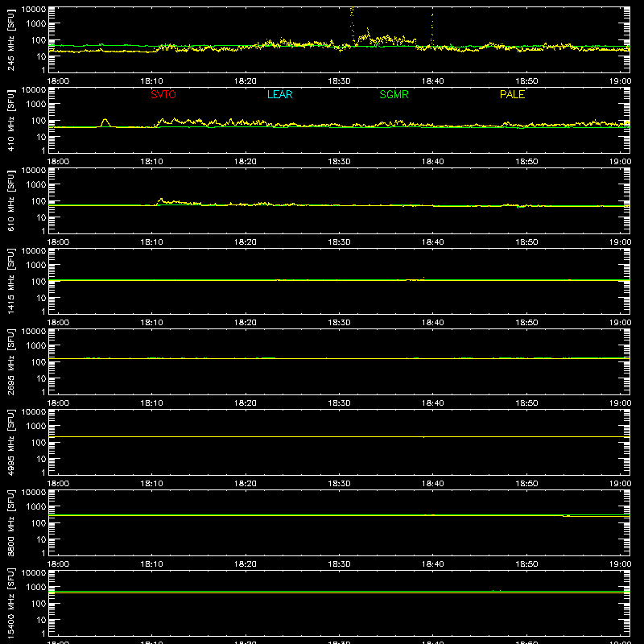Click the small bump near 18:05 at 410 MHz
Viewport: 644px width, 644px height.
pos(105,122)
